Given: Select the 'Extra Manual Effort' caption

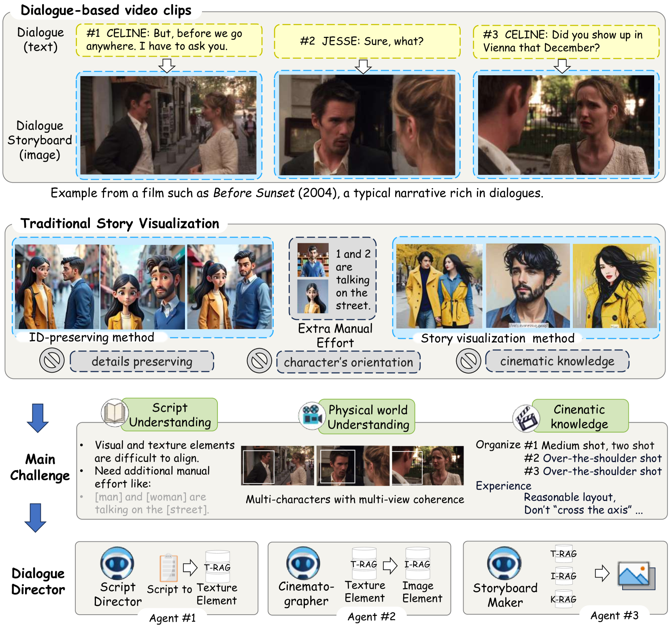Looking at the screenshot, I should tap(335, 335).
